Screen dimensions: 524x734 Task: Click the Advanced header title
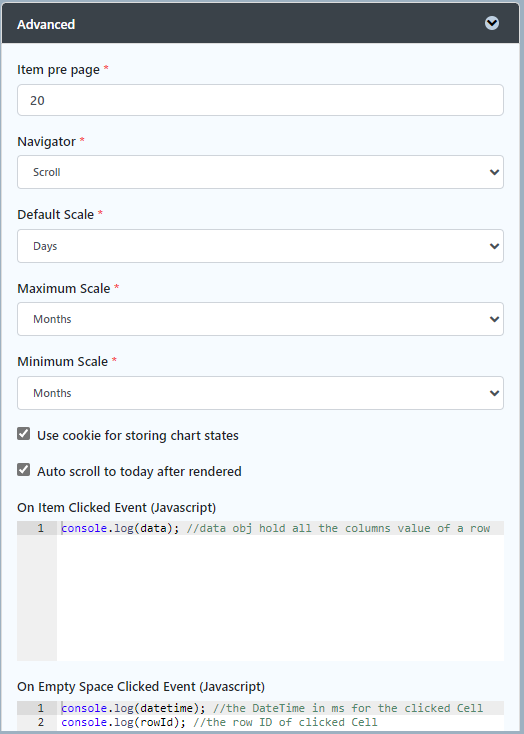(x=46, y=24)
